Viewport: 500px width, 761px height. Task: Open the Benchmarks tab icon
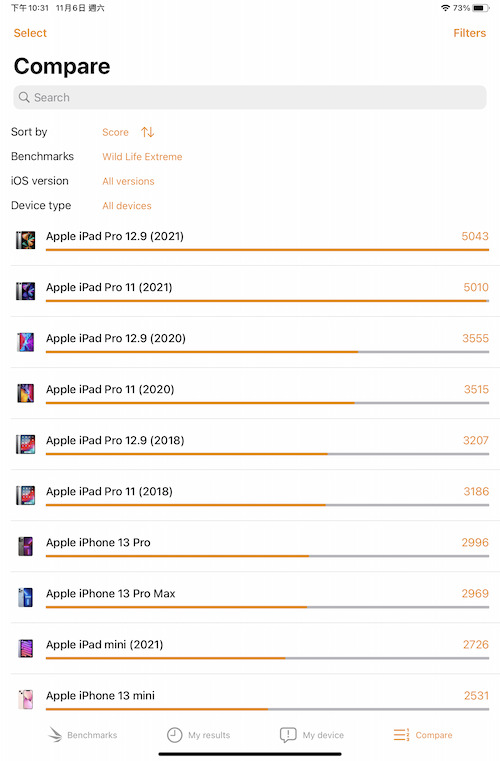point(55,735)
